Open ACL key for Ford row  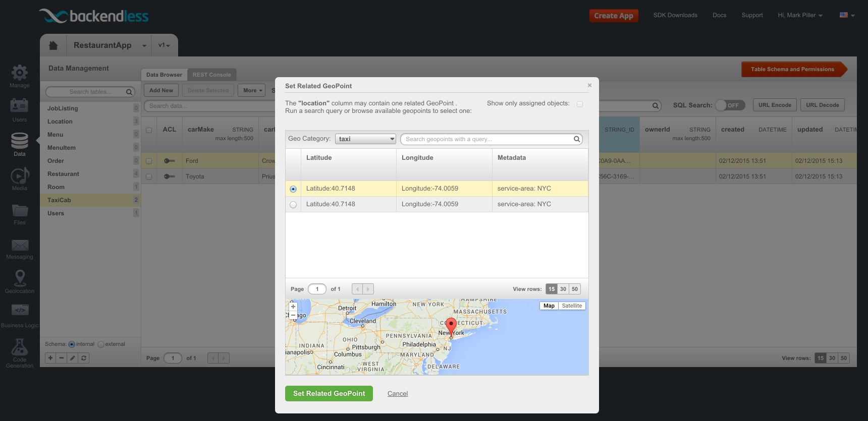[170, 161]
